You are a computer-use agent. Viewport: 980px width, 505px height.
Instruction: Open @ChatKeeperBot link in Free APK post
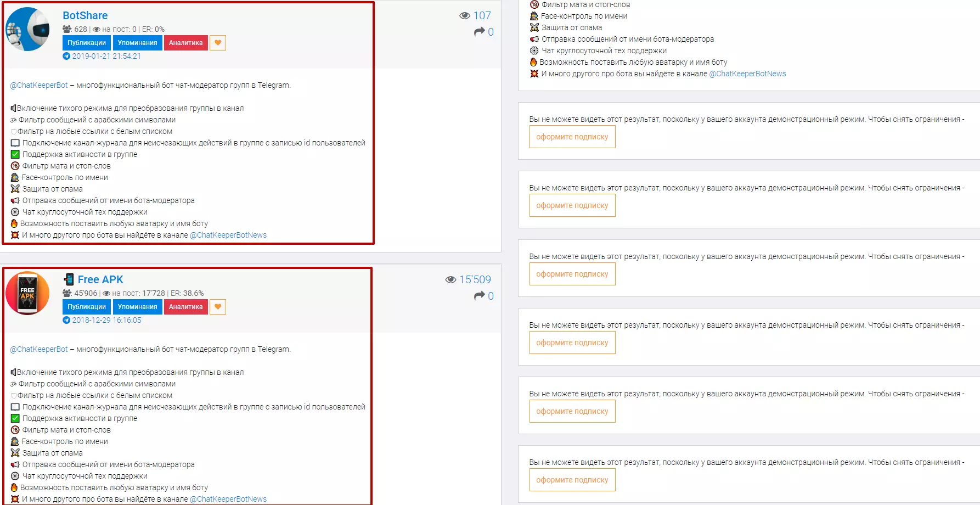point(39,349)
